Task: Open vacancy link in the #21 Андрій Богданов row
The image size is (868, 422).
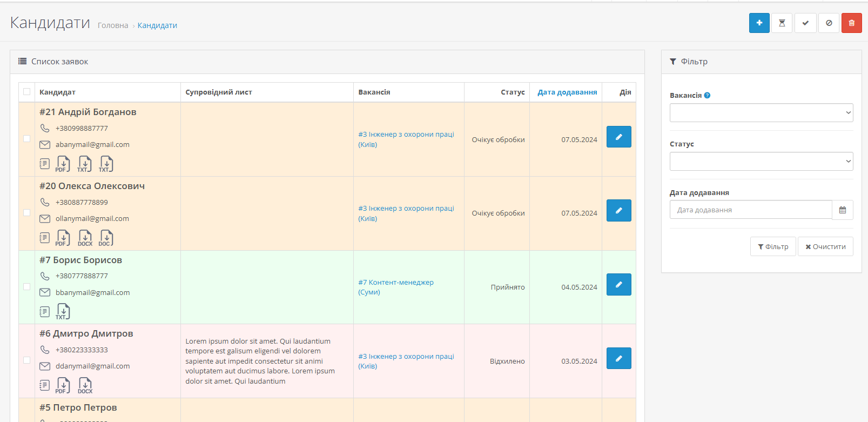Action: point(406,139)
